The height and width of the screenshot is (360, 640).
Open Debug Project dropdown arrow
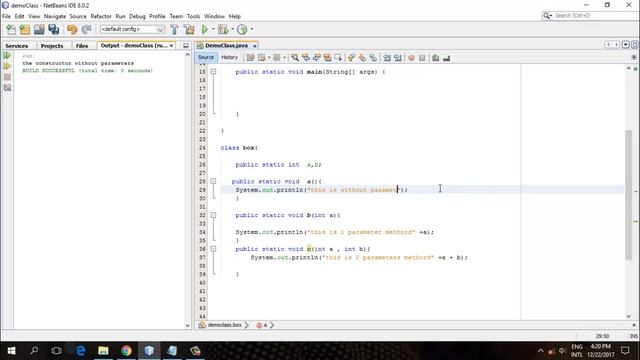pyautogui.click(x=232, y=29)
